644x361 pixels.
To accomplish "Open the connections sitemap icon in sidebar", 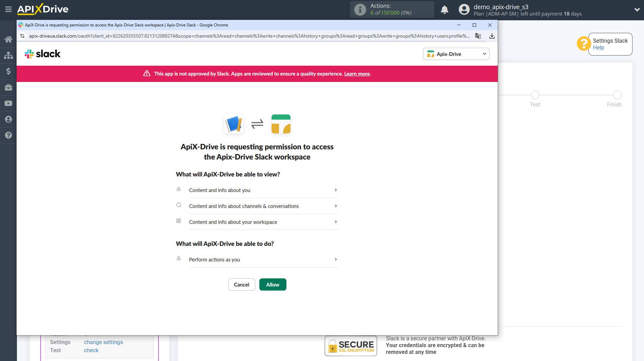I will click(8, 55).
